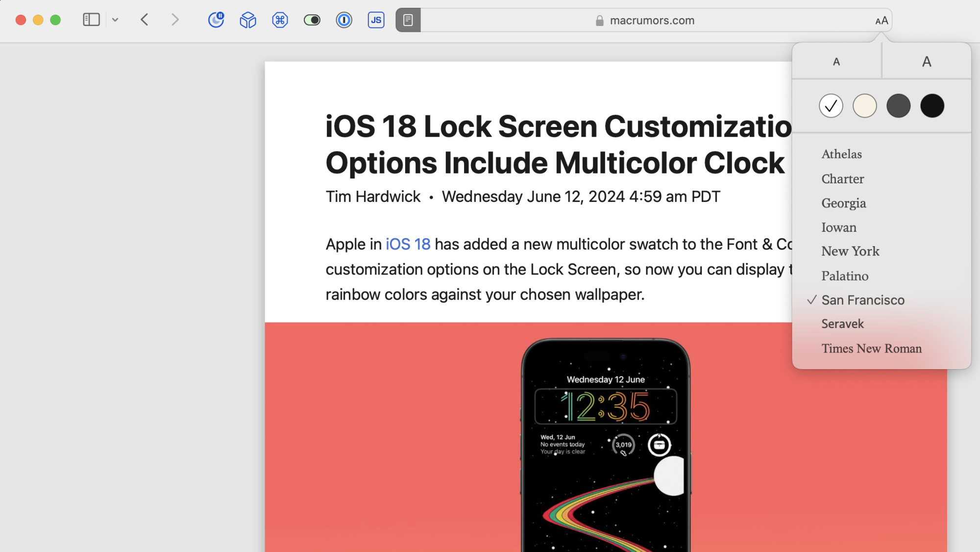
Task: Open the command-key extension icon
Action: [280, 20]
